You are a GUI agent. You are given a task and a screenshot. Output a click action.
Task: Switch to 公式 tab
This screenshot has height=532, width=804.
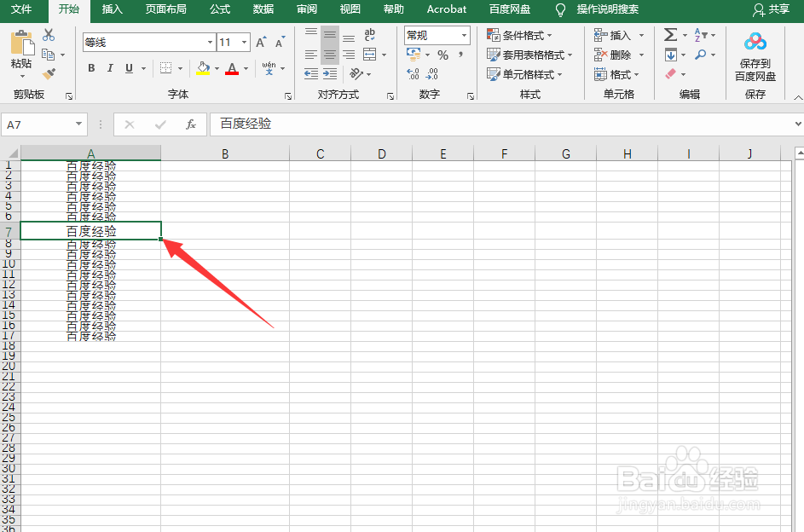pyautogui.click(x=220, y=9)
